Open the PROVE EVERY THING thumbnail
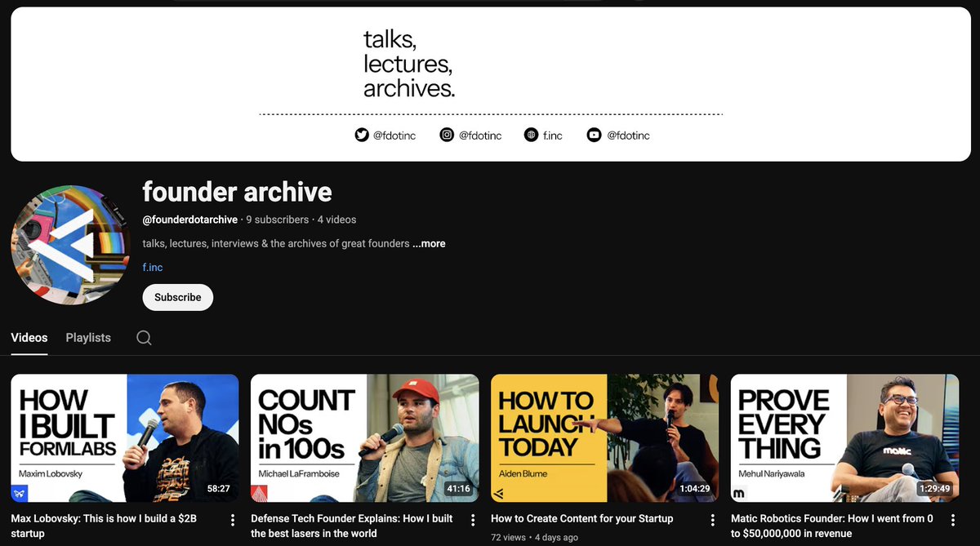Viewport: 980px width, 546px height. (845, 438)
